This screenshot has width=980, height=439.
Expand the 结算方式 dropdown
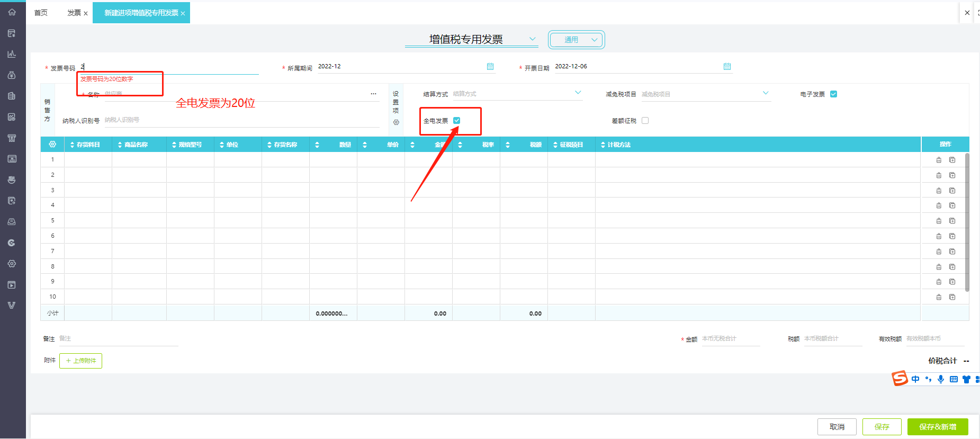pos(578,93)
